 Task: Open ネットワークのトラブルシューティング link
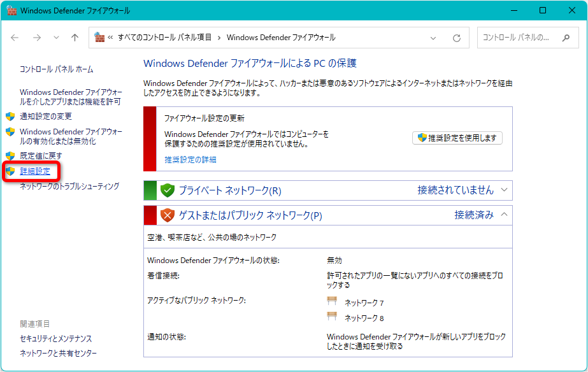[x=69, y=187]
